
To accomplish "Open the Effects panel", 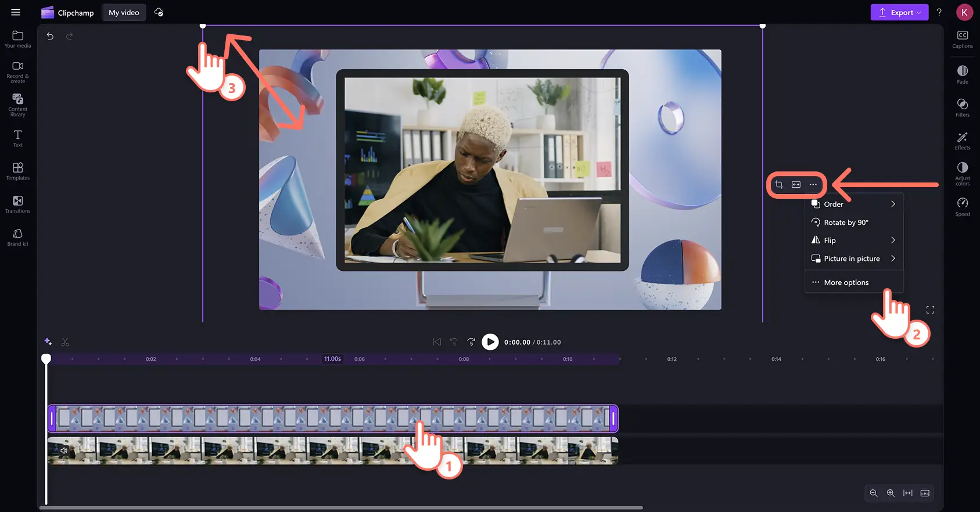I will click(x=962, y=140).
